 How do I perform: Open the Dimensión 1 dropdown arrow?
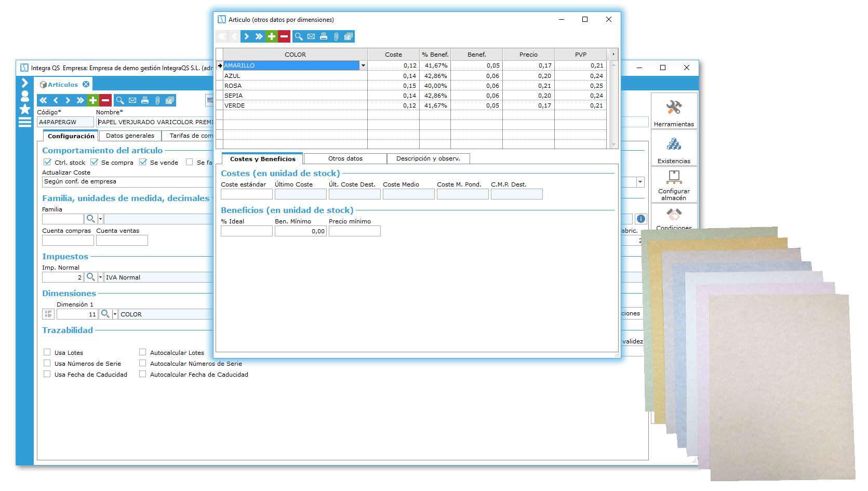[115, 314]
